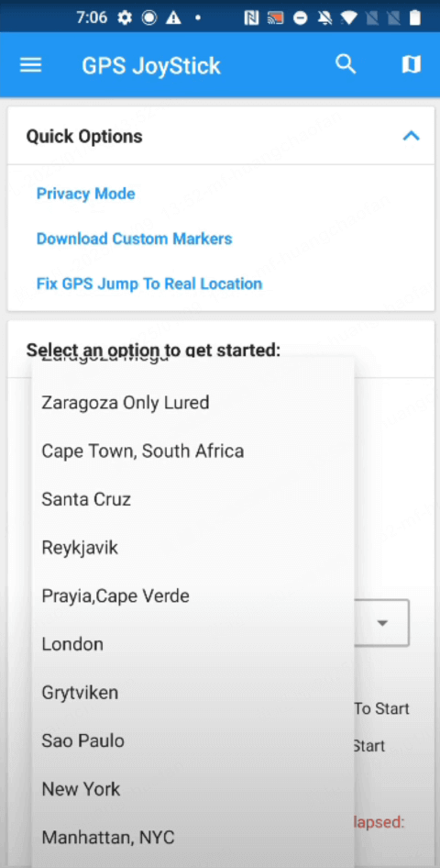This screenshot has height=868, width=440.
Task: Click the dropdown arrow behind the list
Action: pyautogui.click(x=381, y=623)
